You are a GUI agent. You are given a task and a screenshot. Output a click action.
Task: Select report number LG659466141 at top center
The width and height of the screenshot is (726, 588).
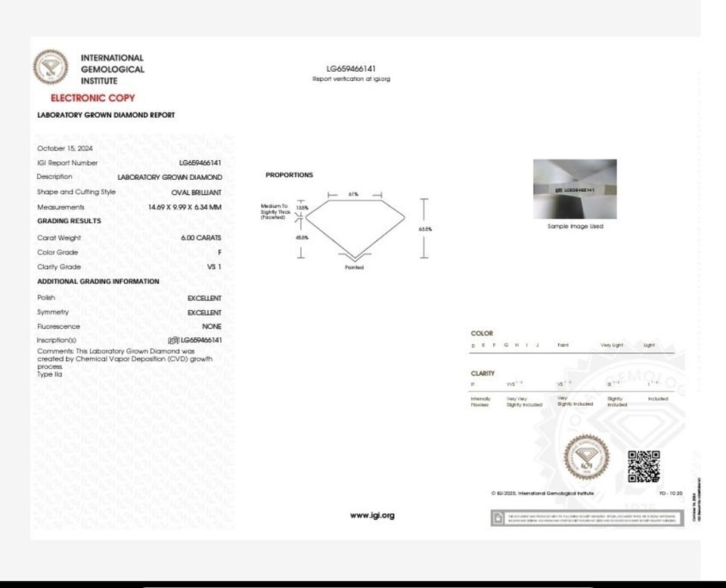[351, 69]
